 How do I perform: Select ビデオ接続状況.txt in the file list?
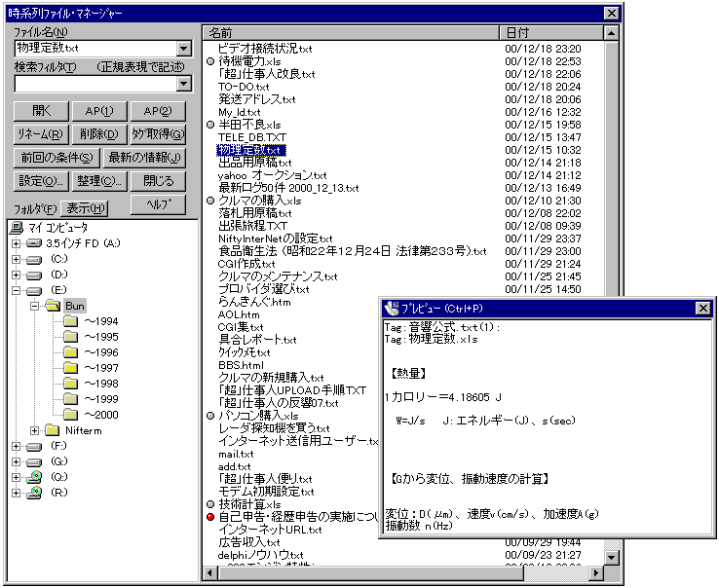[x=265, y=49]
